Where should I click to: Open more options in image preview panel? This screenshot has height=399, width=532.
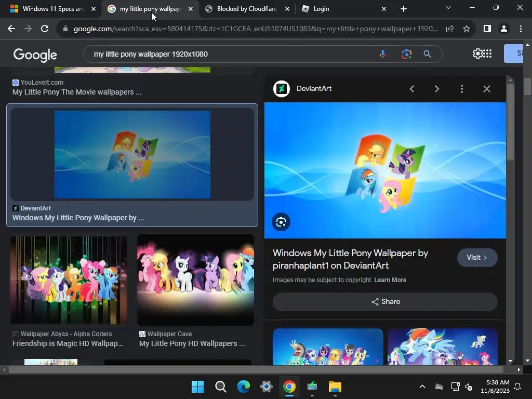pyautogui.click(x=461, y=89)
